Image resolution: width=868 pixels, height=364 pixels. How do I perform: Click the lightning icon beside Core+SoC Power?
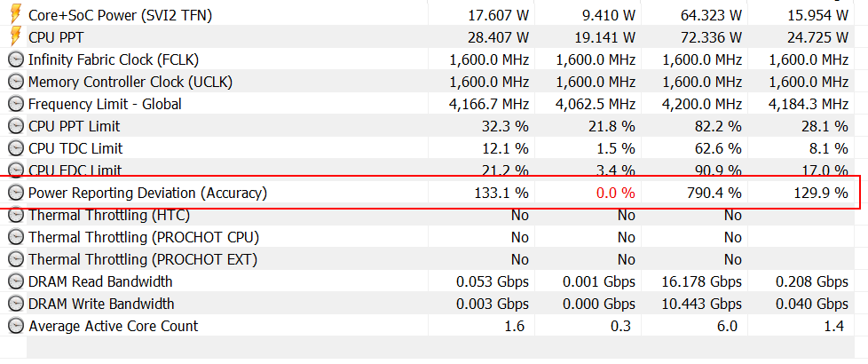tap(15, 15)
